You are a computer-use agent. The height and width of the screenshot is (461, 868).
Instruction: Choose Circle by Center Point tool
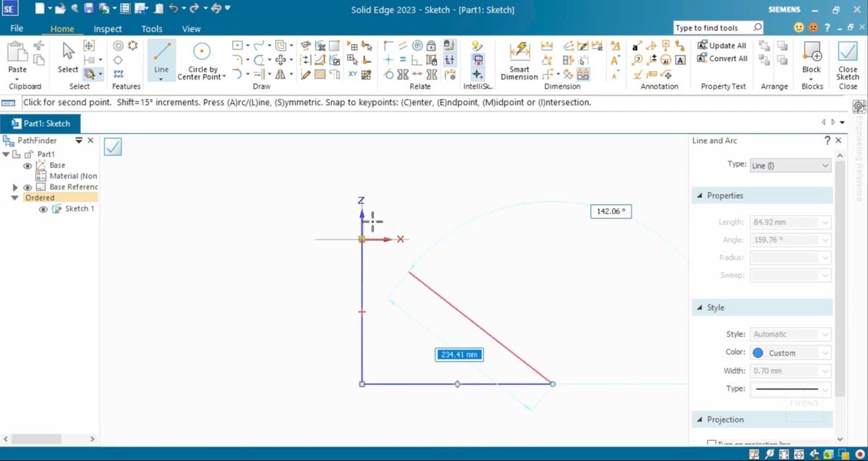pyautogui.click(x=202, y=59)
